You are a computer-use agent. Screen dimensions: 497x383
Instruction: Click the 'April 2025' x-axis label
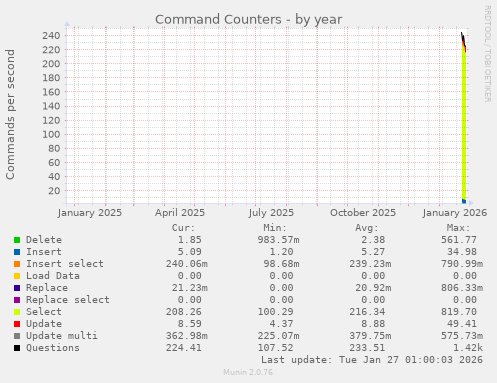coord(180,213)
